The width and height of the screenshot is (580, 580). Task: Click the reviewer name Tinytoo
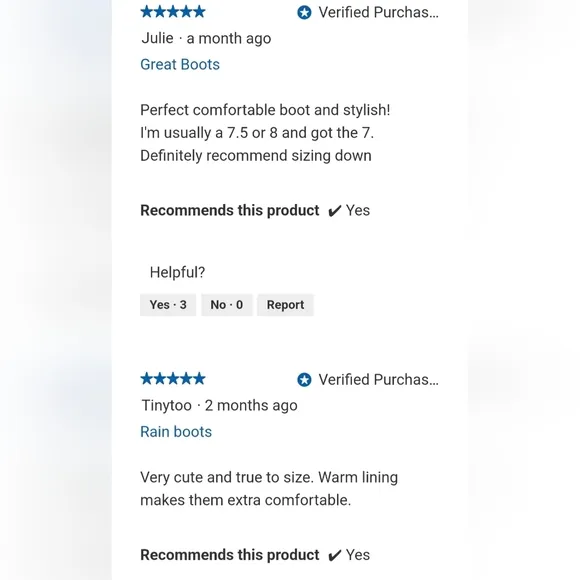(167, 405)
